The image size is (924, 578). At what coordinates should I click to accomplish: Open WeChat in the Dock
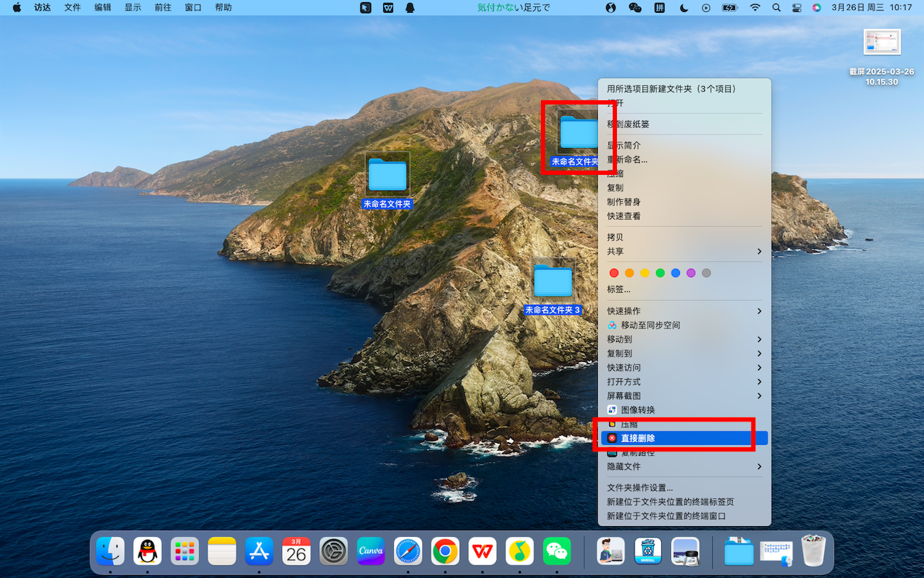[557, 551]
